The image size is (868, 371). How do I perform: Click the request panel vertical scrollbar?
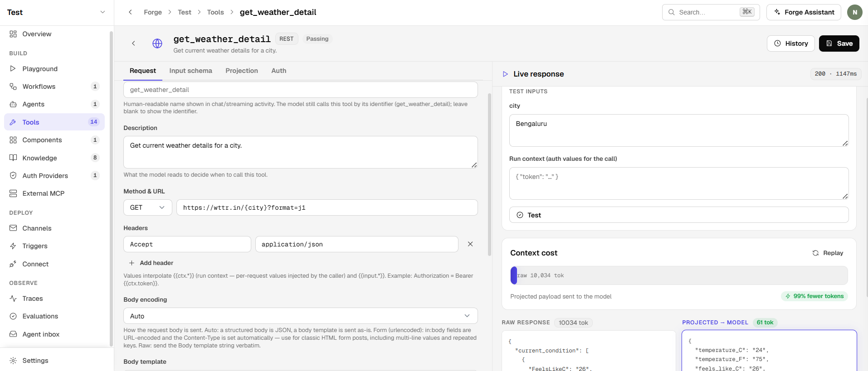489,174
